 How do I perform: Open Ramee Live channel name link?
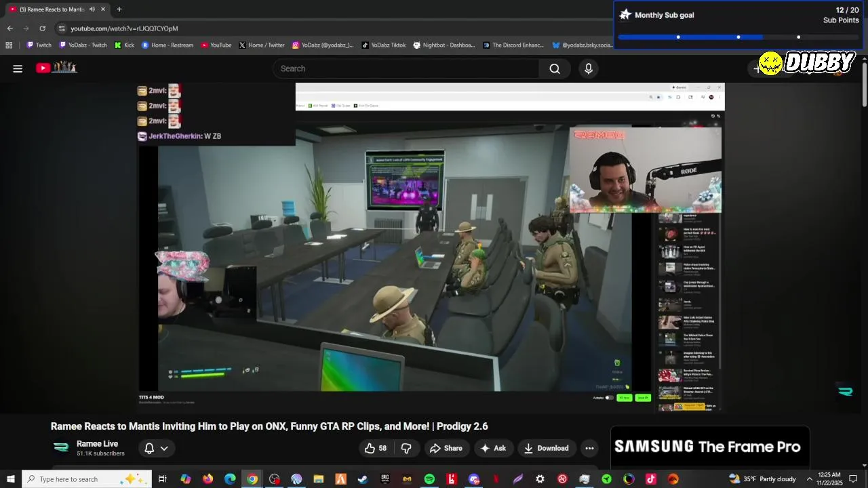97,444
